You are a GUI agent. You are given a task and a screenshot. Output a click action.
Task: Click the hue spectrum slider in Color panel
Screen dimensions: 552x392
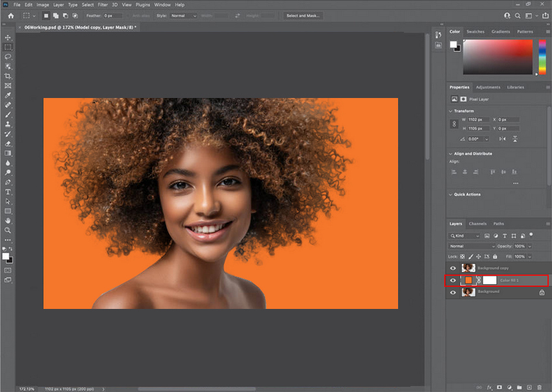[x=542, y=57]
